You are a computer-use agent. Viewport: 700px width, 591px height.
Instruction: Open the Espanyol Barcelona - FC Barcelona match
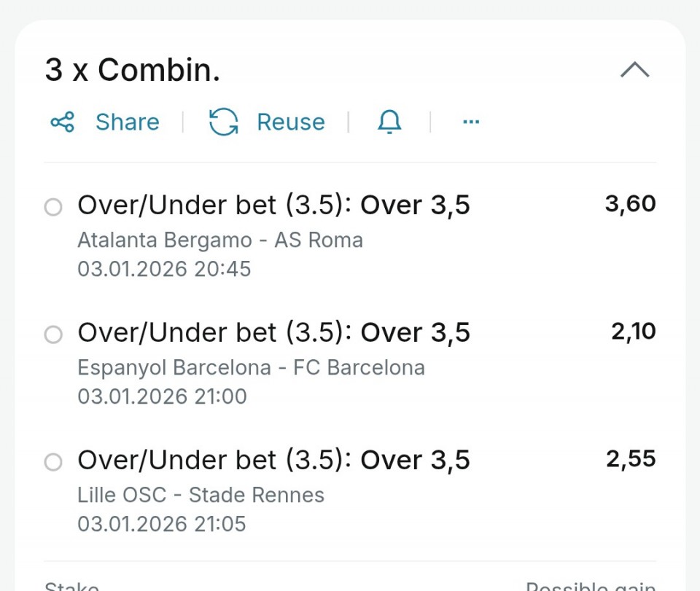(x=251, y=367)
